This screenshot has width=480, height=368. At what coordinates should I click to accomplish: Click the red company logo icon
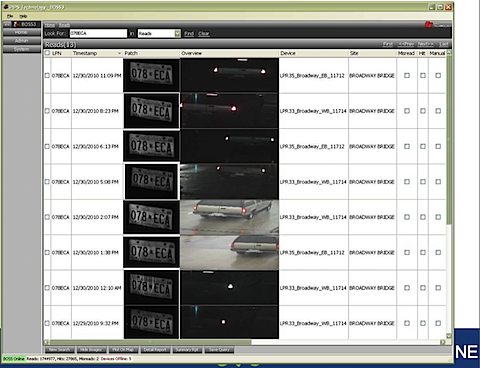[429, 25]
